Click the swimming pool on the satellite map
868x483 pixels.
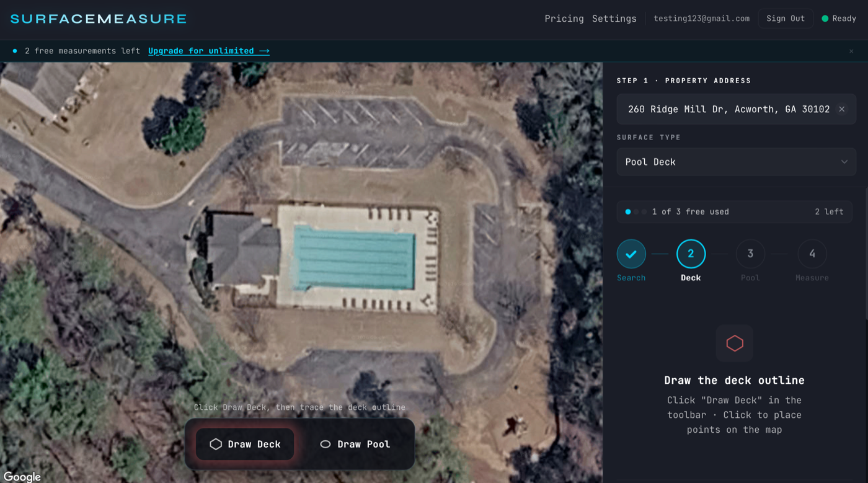(353, 257)
